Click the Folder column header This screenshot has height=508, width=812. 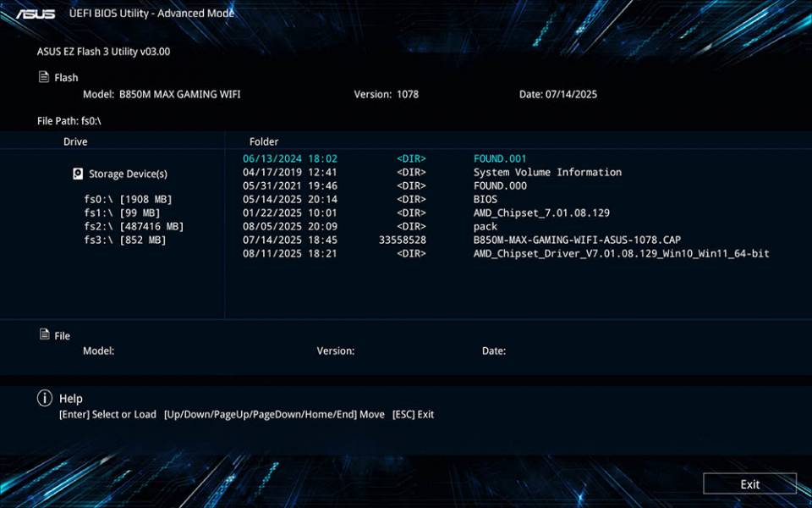pos(264,141)
